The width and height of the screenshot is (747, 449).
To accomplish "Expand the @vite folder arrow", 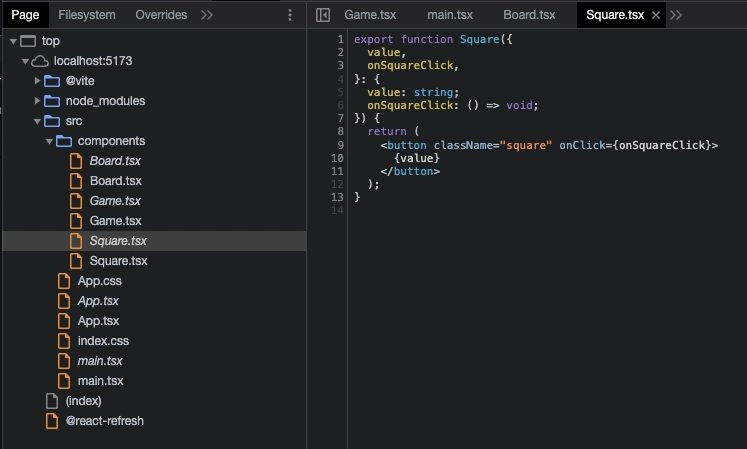I will [38, 81].
